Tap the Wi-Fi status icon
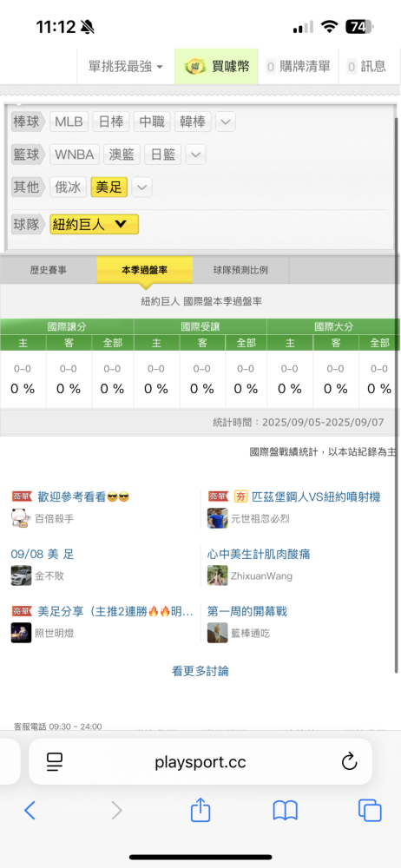401x868 pixels. pos(330,27)
